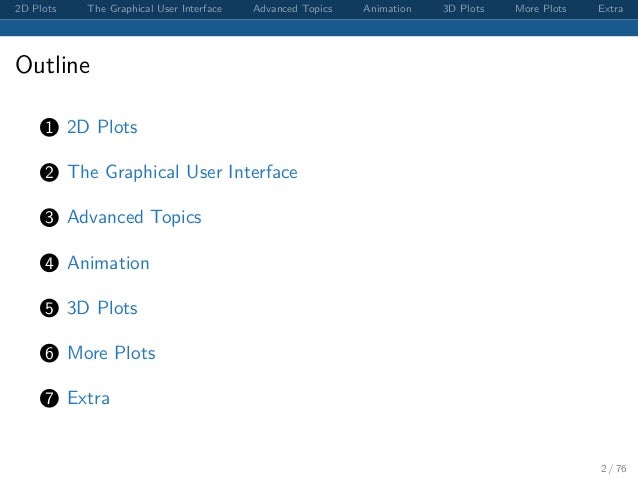Go to Animation section in outline list

click(108, 263)
